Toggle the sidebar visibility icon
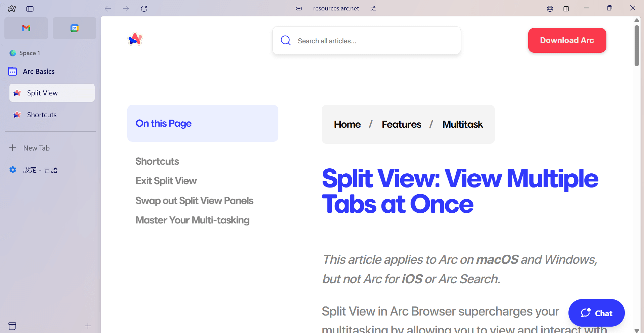This screenshot has height=333, width=644. coord(30,9)
